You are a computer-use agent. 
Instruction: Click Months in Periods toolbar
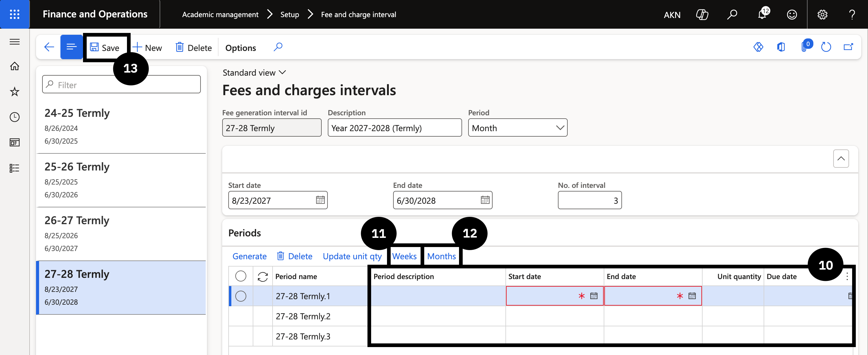441,256
